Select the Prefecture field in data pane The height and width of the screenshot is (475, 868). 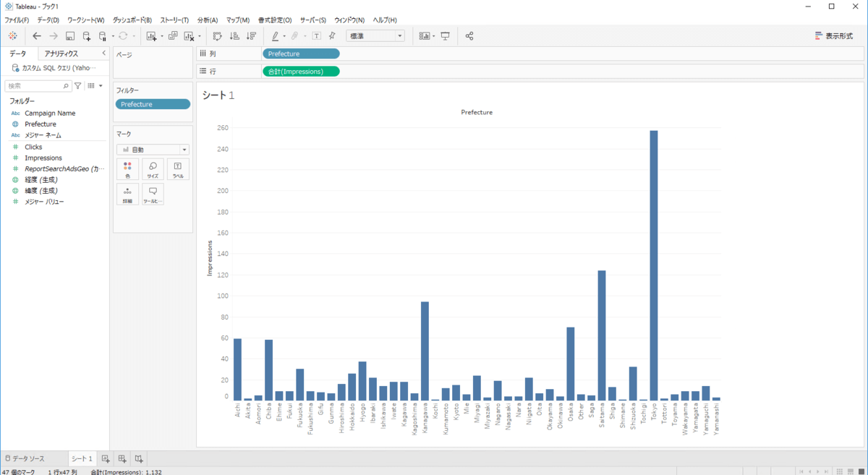[x=41, y=124]
